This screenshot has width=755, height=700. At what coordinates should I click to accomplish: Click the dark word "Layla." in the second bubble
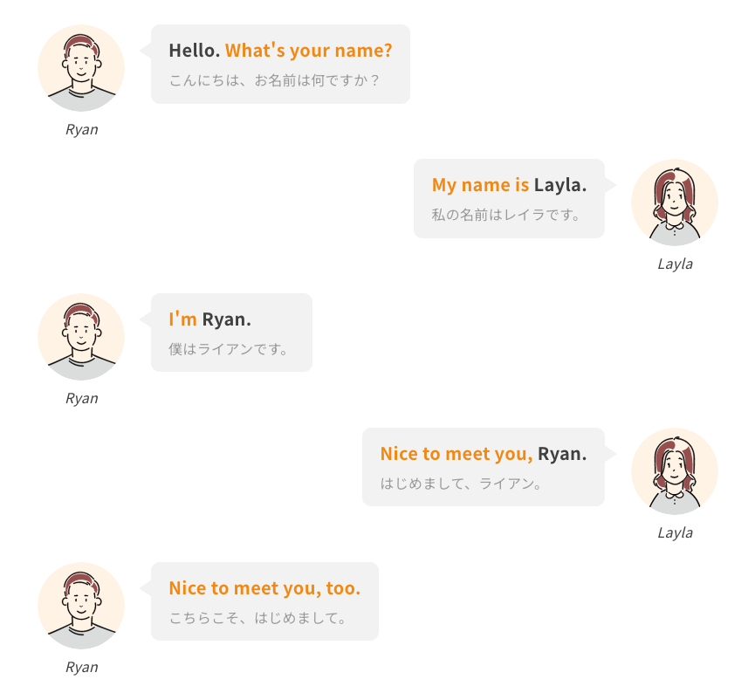(560, 185)
